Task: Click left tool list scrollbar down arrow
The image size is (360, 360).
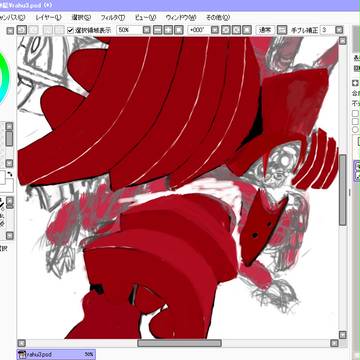Action: [x=9, y=235]
